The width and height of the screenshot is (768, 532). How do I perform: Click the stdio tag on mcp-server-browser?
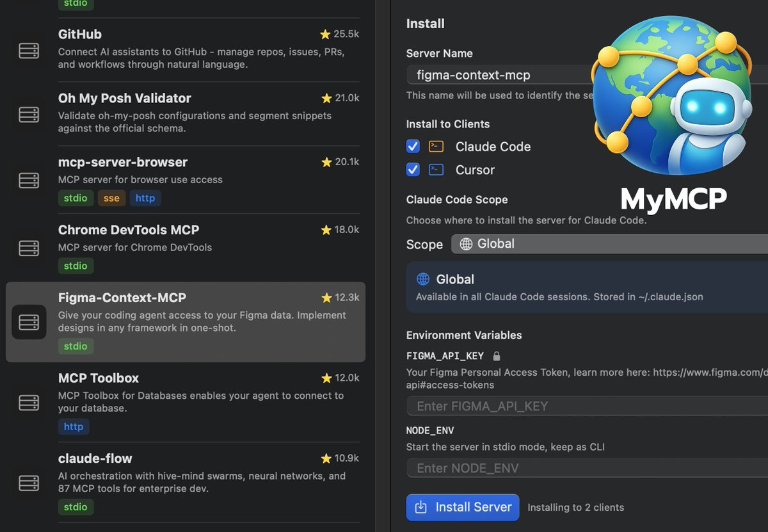[76, 198]
